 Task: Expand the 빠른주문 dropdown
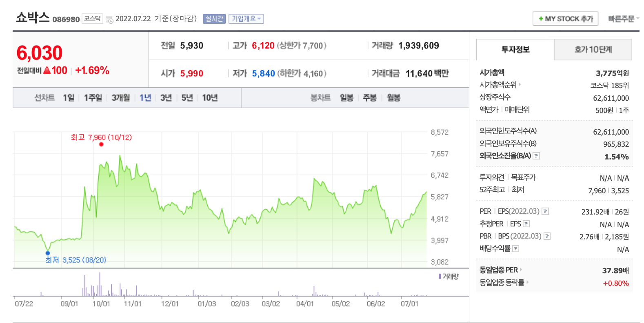click(x=624, y=19)
